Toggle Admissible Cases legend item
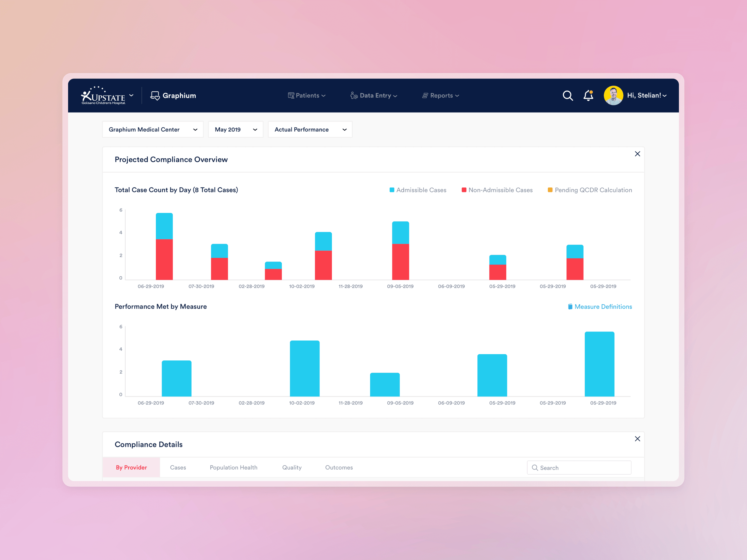Viewport: 747px width, 560px height. point(418,190)
